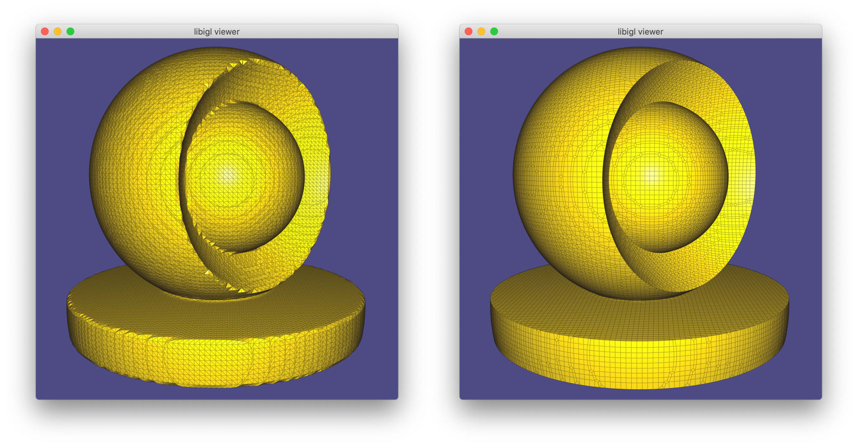Click inner sphere highlight in left viewer
This screenshot has width=868, height=447.
[229, 175]
